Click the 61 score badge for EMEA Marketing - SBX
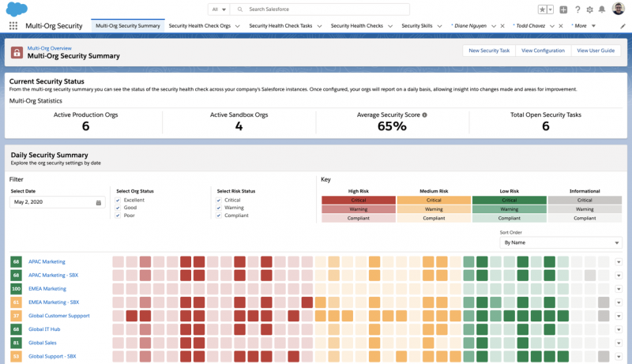The image size is (632, 364). pos(16,302)
